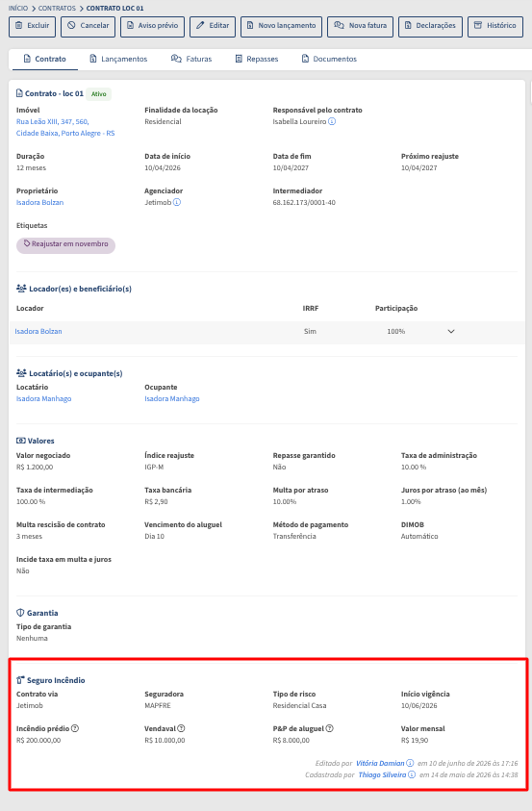Click the Reajustar em novembro tag

pos(65,244)
